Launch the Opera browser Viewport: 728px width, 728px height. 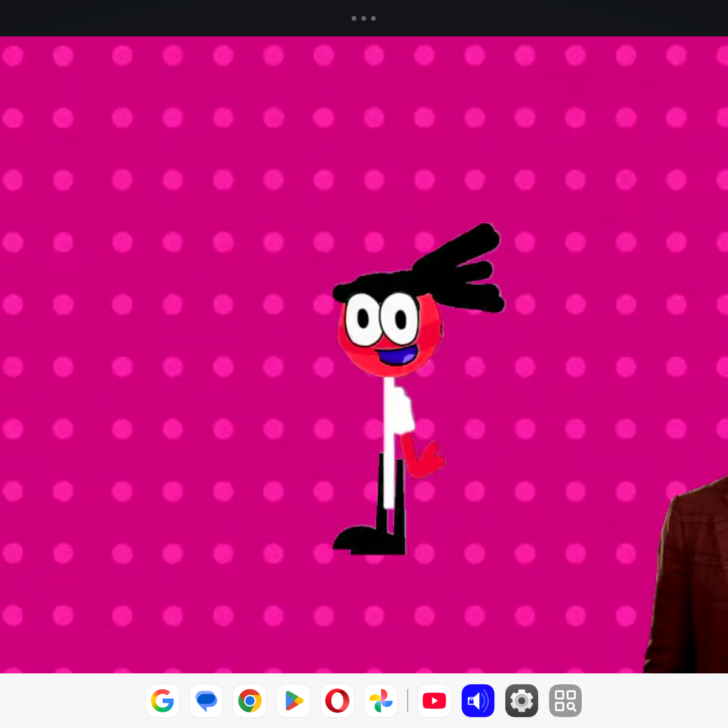click(x=337, y=701)
